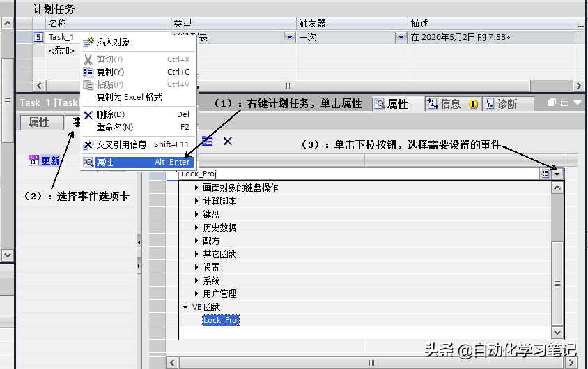The height and width of the screenshot is (369, 588).
Task: Click the list icon in Lock_Proj field
Action: (545, 174)
